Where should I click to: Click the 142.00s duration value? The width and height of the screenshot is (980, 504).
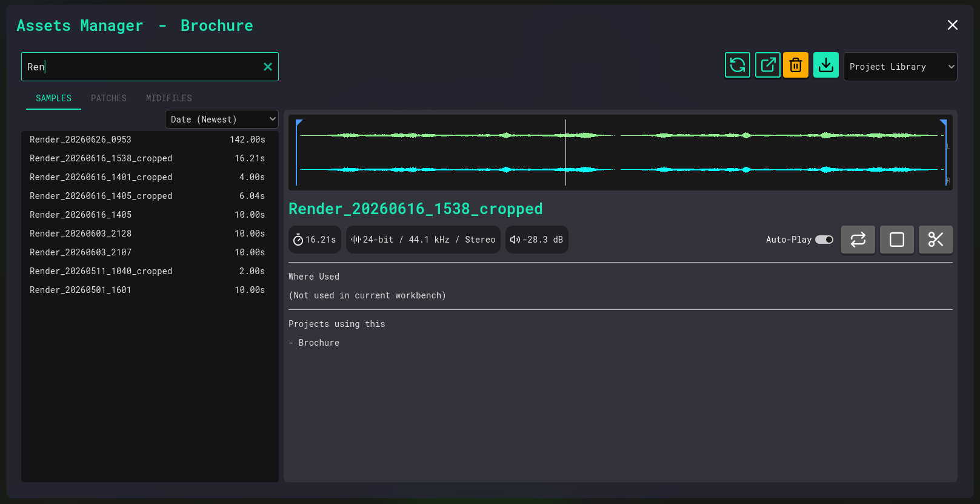click(247, 139)
